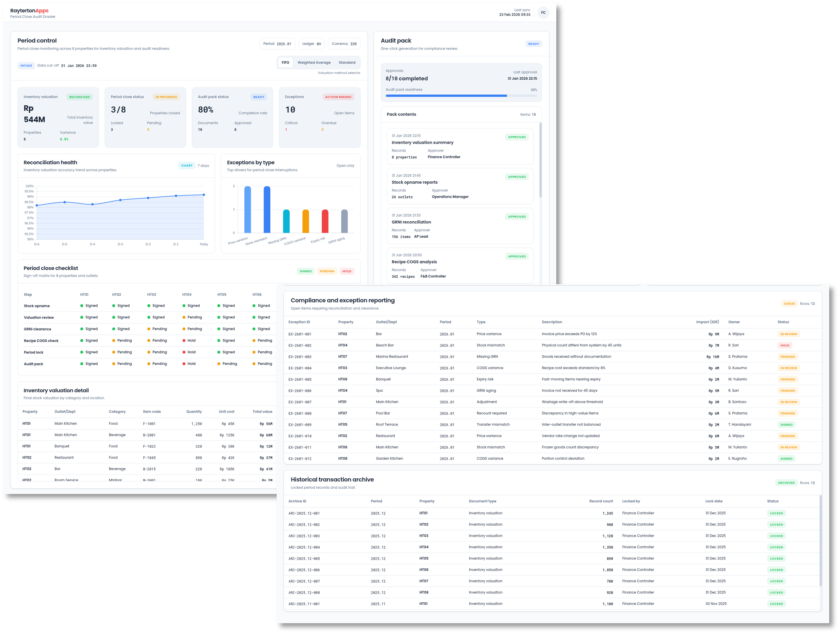840x634 pixels.
Task: Open the Currency IDR selector
Action: [x=344, y=44]
